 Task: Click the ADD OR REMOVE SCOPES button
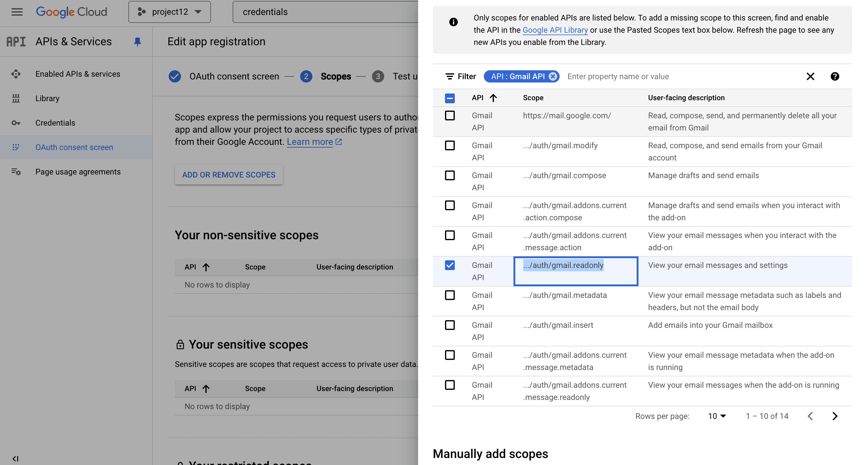(229, 175)
